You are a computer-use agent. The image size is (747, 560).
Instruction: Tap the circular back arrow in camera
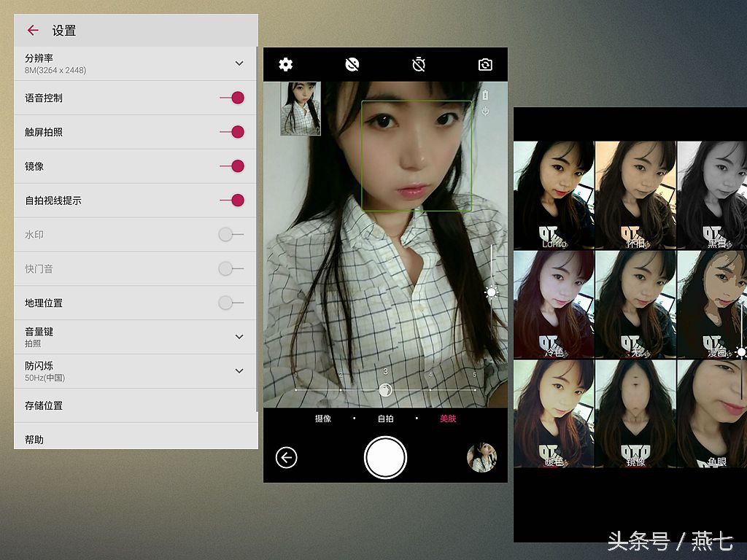coord(286,458)
